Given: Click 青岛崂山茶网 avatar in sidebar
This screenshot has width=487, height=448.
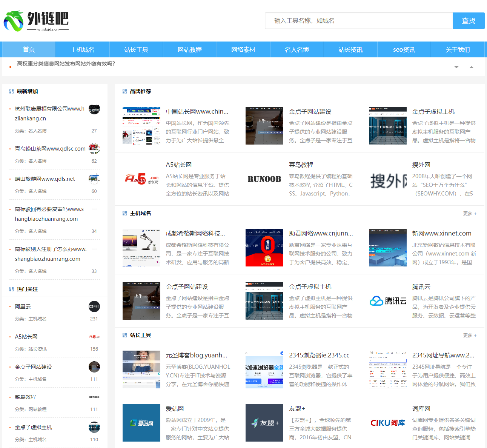Looking at the screenshot, I should click(94, 149).
